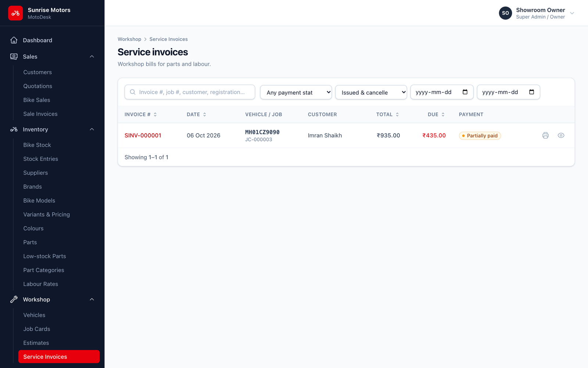
Task: Select the Service Invoices sidebar item
Action: [59, 357]
